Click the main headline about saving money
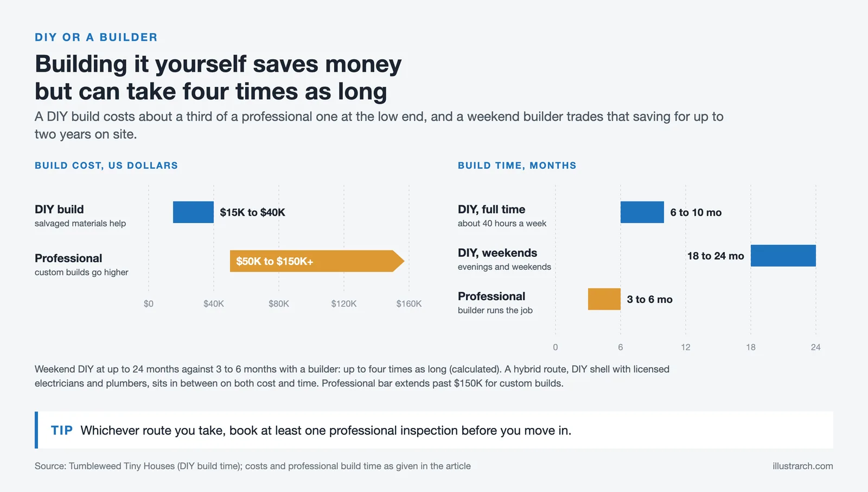The height and width of the screenshot is (492, 868). (x=218, y=78)
